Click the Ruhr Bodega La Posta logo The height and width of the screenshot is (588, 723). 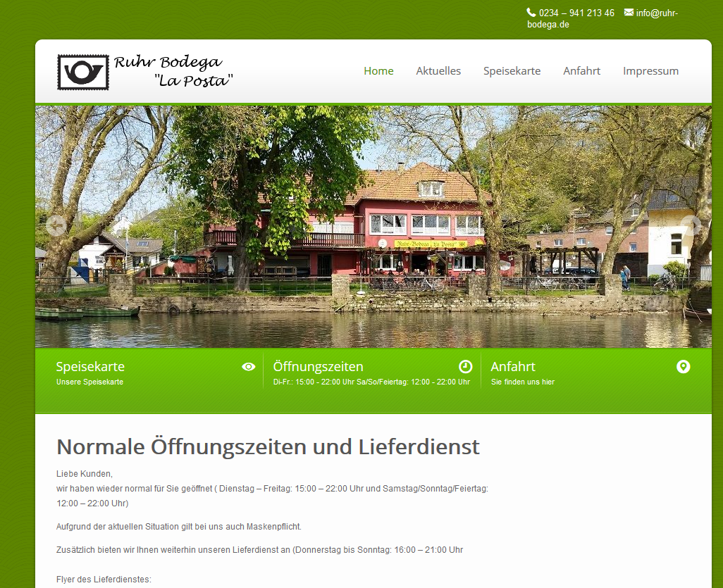tap(145, 72)
